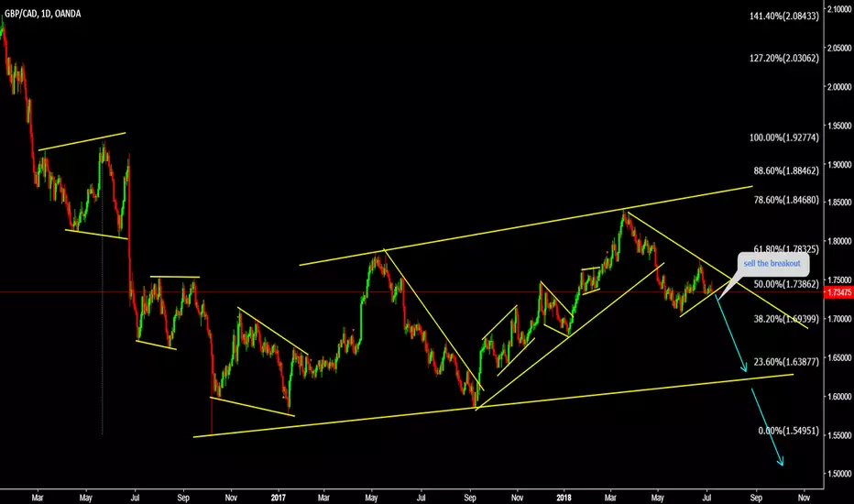Click the 1.60000 price axis value

click(x=839, y=396)
